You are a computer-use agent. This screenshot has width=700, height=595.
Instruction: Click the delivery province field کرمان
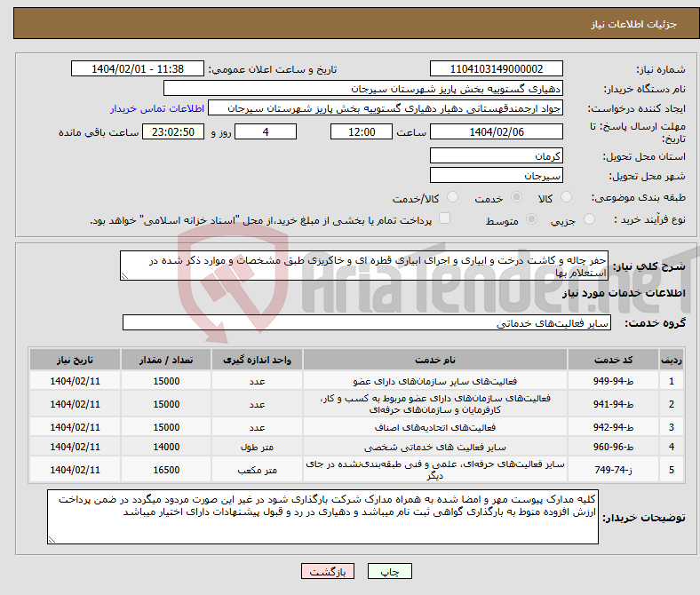click(496, 155)
